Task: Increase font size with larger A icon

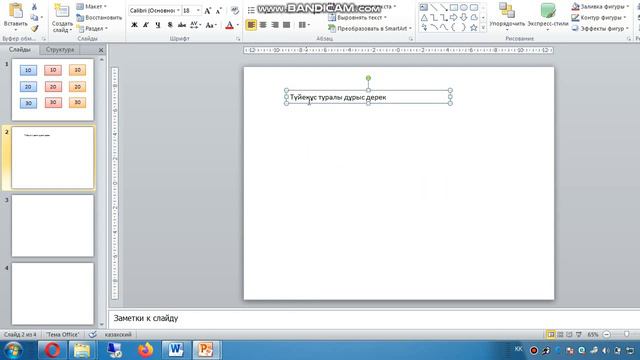Action: 207,11
